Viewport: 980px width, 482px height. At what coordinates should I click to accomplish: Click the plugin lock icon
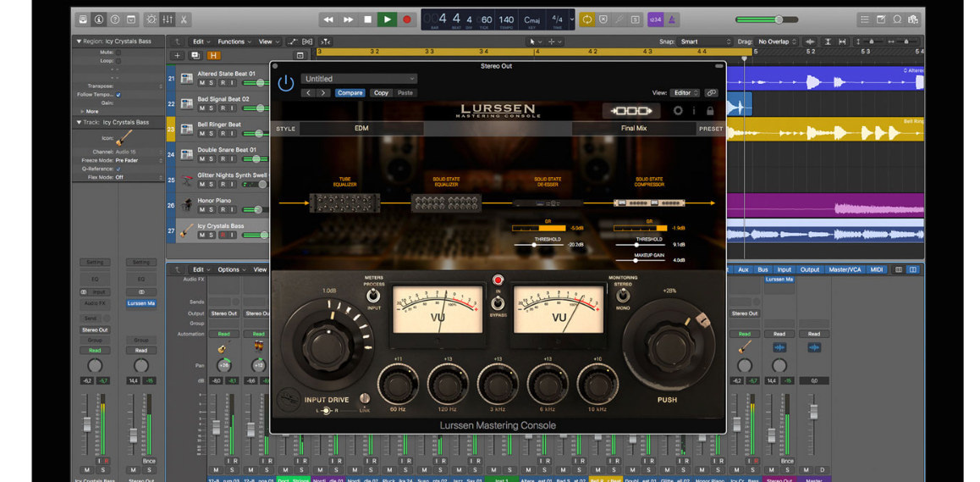pos(710,111)
